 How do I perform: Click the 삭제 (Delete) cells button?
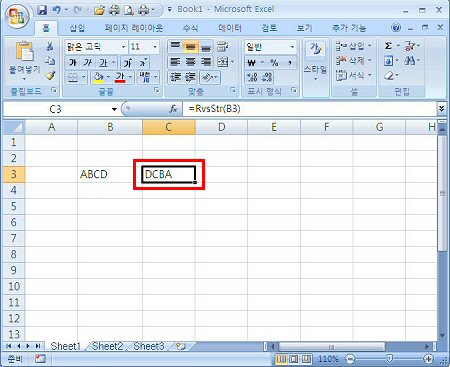tap(353, 61)
